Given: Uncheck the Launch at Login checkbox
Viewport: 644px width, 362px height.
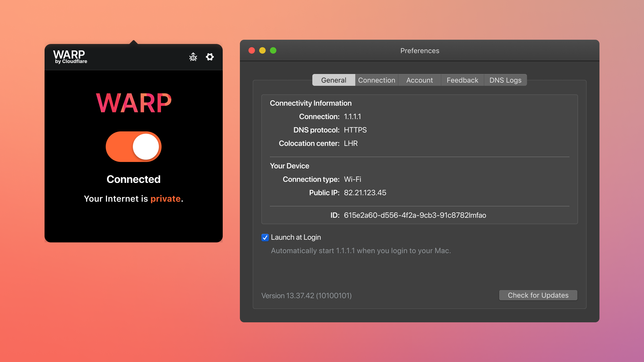Looking at the screenshot, I should 265,237.
